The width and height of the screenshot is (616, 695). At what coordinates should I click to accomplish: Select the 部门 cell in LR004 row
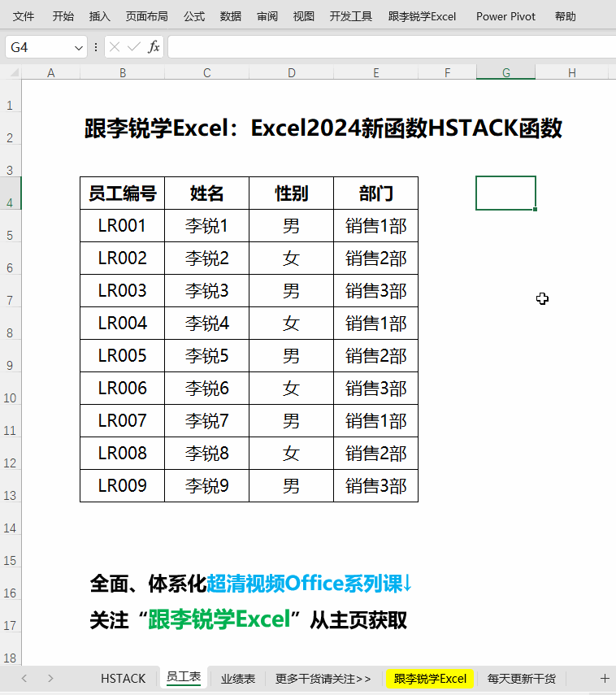pyautogui.click(x=375, y=324)
